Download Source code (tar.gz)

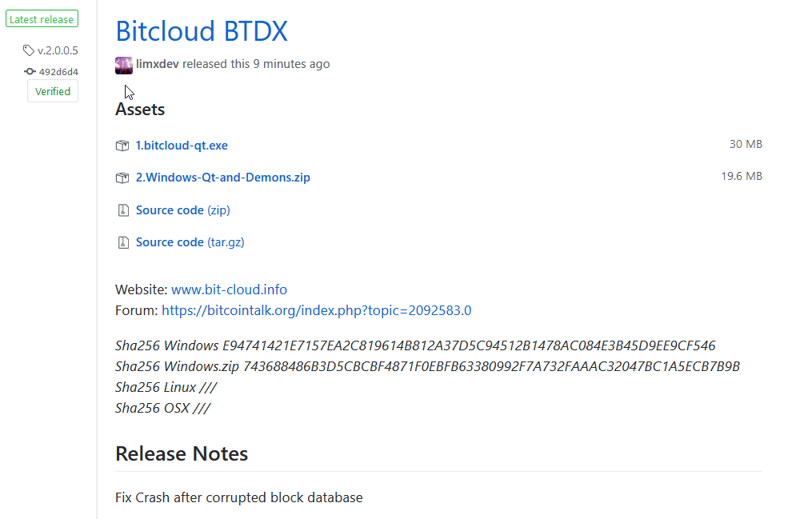(x=190, y=242)
